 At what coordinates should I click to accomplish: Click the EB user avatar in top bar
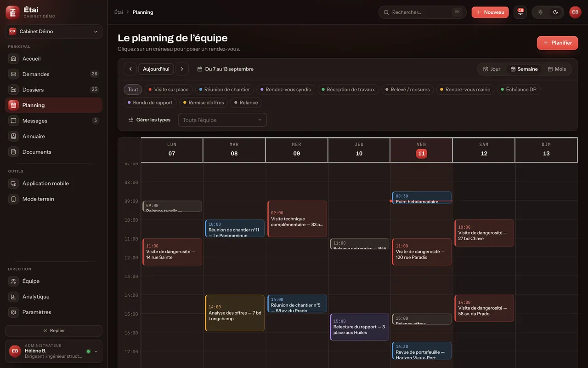575,12
